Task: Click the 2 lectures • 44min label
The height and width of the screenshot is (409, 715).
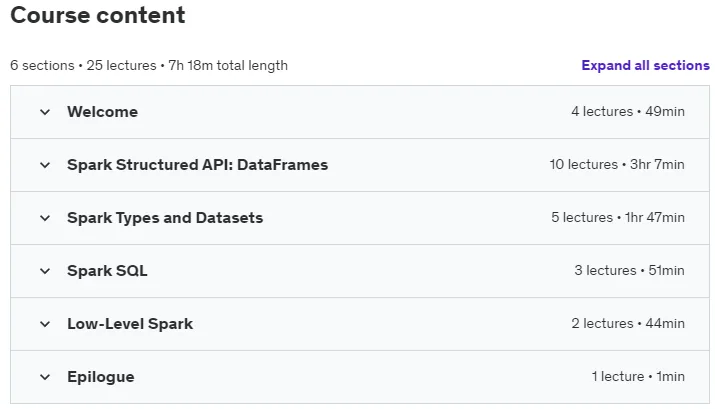Action: 628,323
